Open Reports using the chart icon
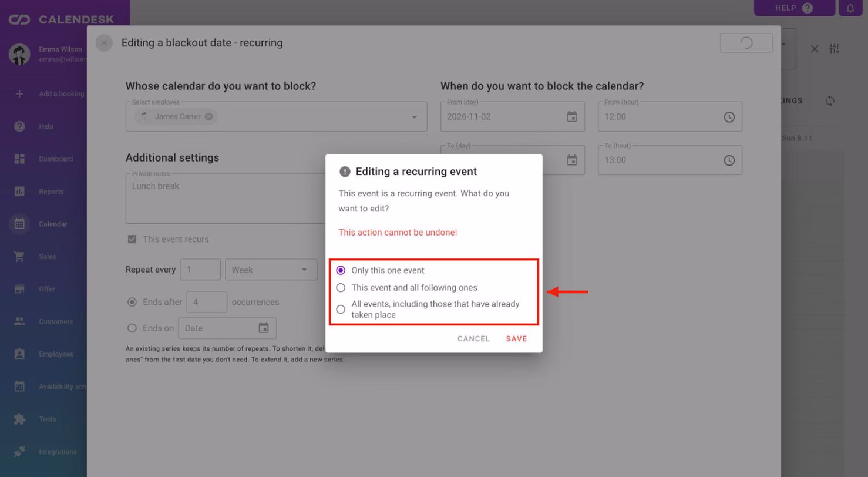 (x=19, y=192)
